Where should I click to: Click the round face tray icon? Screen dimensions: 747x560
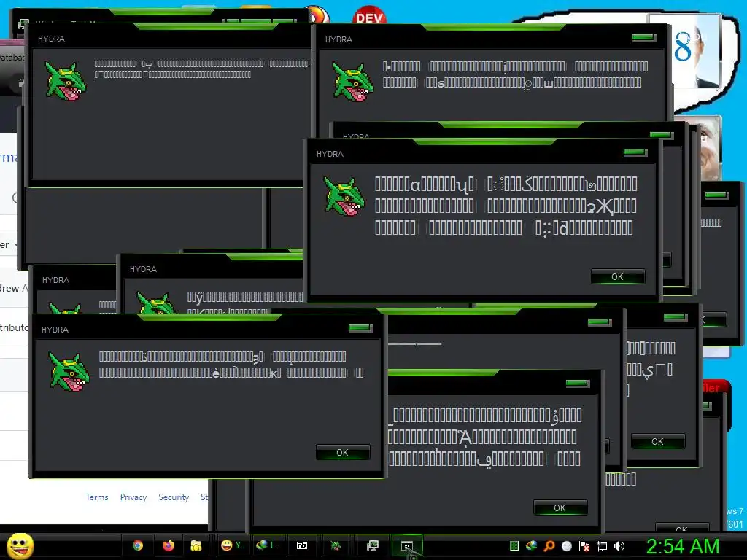click(566, 546)
